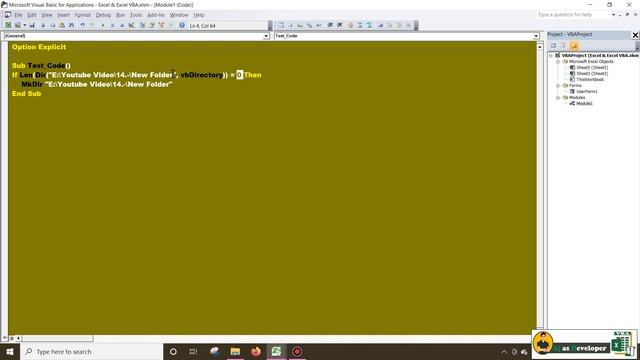Click the Parameter Info icon

309,25
